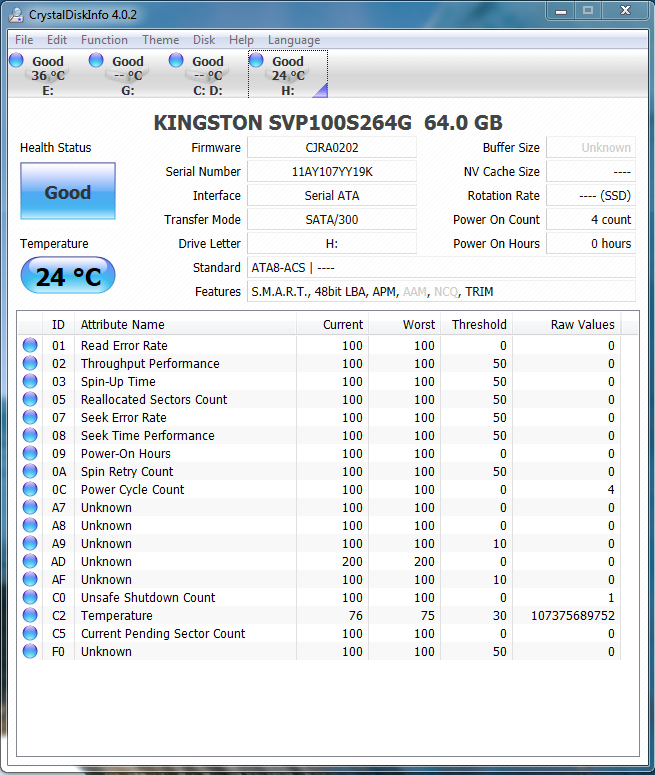
Task: Click the 24 °C temperature indicator
Action: (x=68, y=275)
